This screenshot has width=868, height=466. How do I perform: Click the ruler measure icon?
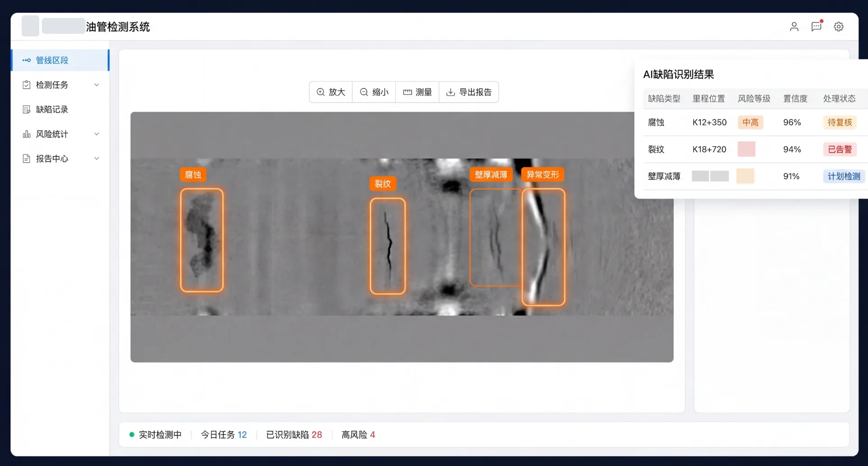pos(407,92)
